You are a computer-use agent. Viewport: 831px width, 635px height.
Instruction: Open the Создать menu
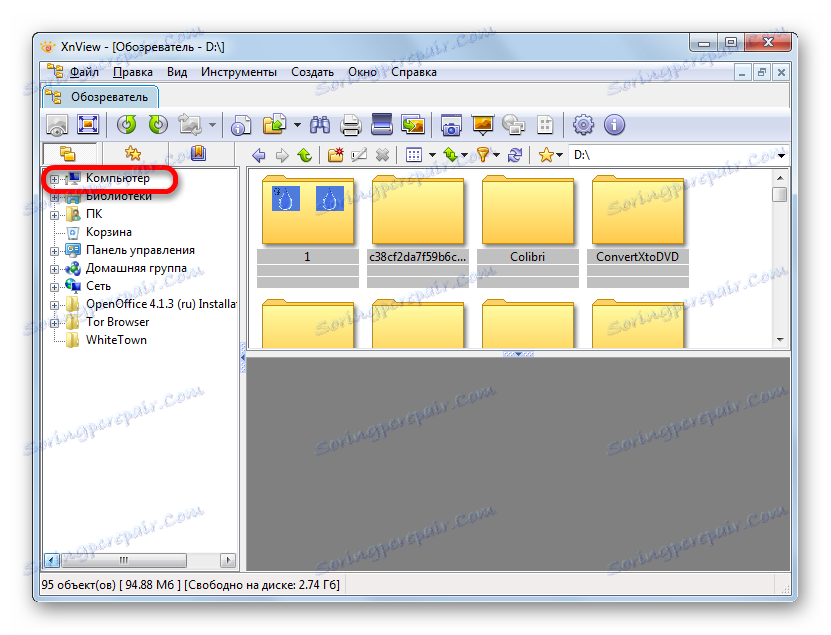click(312, 72)
